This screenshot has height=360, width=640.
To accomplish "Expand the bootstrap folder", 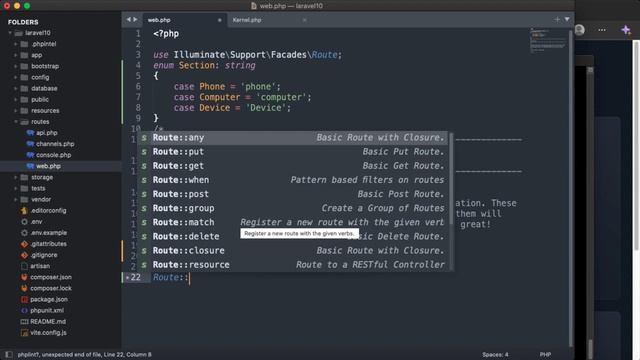I will (16, 66).
